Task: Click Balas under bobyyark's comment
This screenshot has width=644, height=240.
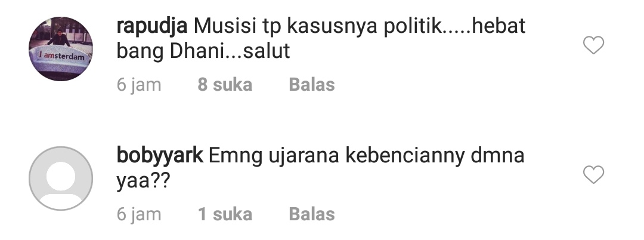Action: point(312,214)
